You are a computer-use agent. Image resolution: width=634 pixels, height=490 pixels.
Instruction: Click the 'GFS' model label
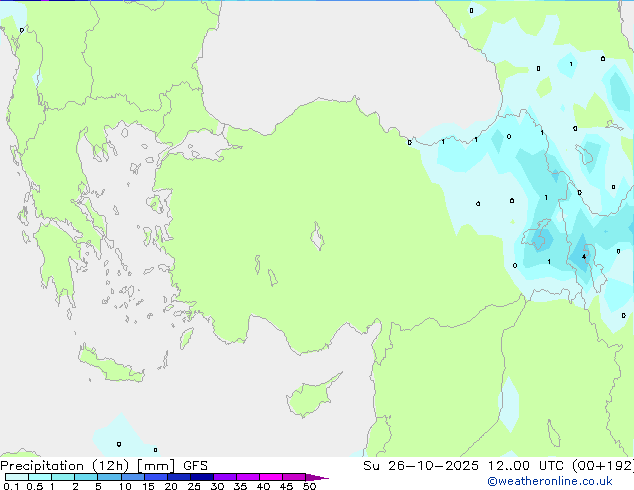pyautogui.click(x=195, y=466)
